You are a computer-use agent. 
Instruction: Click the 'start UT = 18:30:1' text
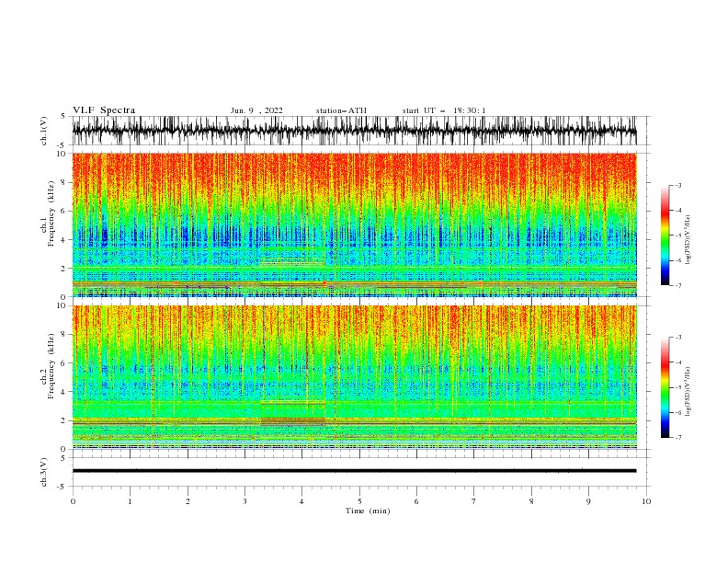click(443, 110)
